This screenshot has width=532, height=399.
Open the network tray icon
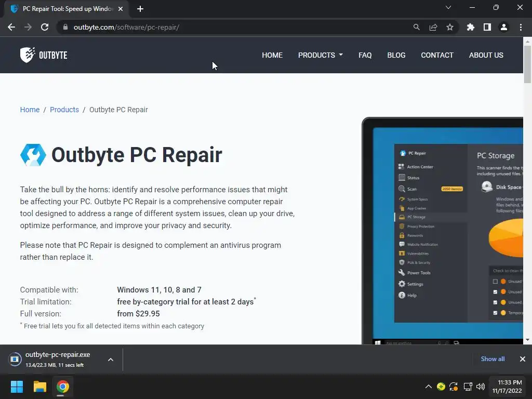(468, 387)
